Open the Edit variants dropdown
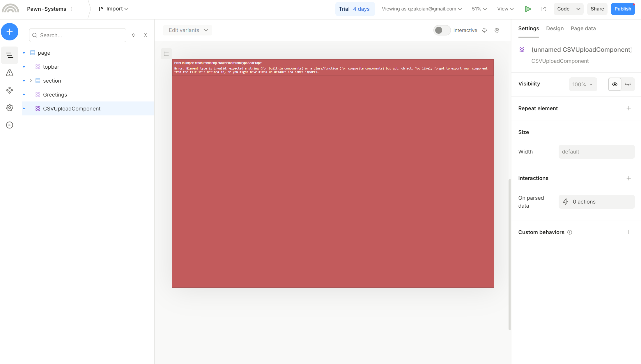Screen dimensions: 641x364 [188, 30]
